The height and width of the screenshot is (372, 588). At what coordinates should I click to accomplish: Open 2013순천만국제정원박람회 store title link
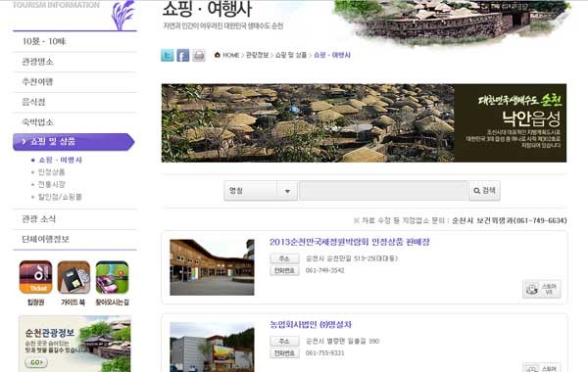click(350, 242)
